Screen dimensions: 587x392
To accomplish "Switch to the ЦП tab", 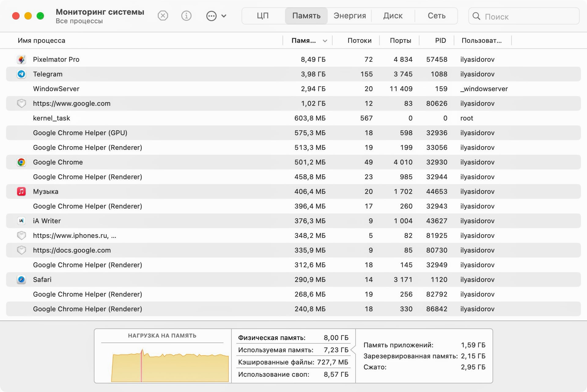I will click(263, 16).
